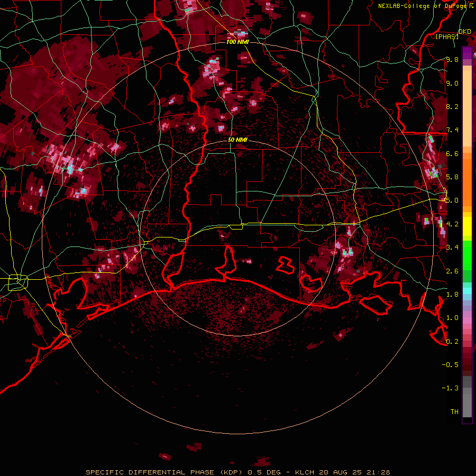476x476 pixels.
Task: Click the 20 AUG 25 21:28 timestamp
Action: [354, 472]
